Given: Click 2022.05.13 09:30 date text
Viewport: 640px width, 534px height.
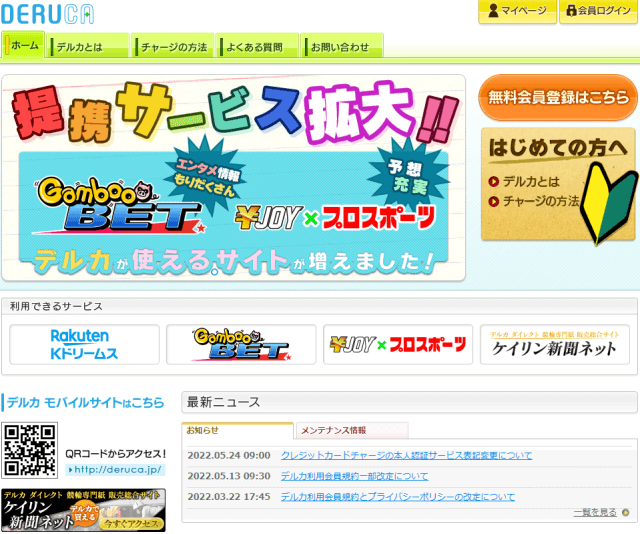Looking at the screenshot, I should pos(229,476).
